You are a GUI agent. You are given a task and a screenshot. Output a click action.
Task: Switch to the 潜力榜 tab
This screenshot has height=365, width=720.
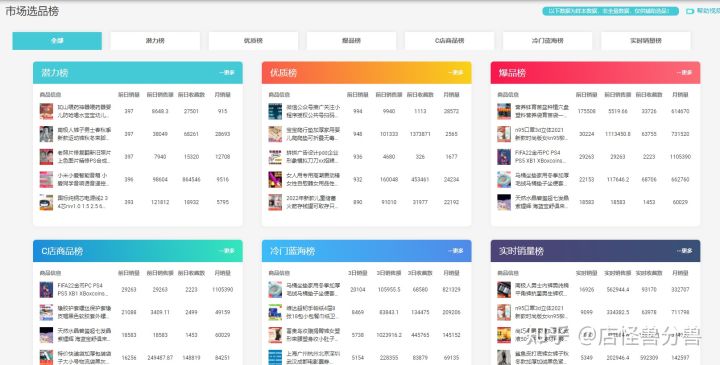pyautogui.click(x=155, y=41)
